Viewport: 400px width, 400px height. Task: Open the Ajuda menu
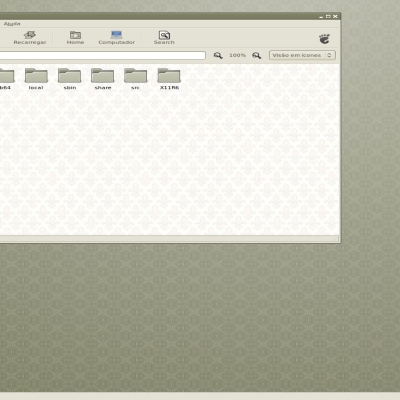[x=12, y=24]
